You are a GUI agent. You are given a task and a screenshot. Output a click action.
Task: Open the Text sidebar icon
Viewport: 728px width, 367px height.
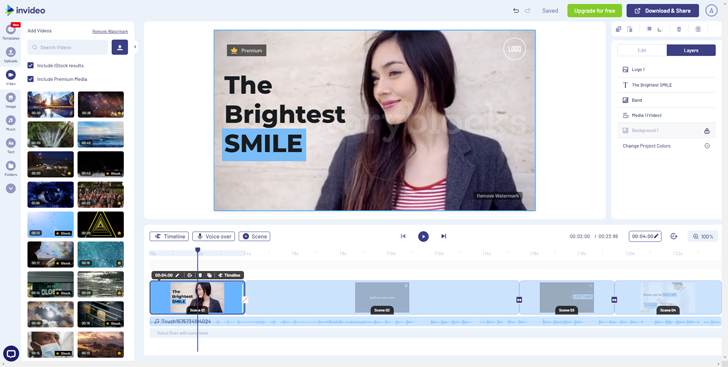11,145
